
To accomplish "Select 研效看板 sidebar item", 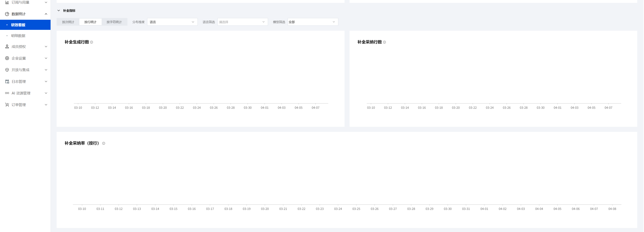I will [x=18, y=25].
